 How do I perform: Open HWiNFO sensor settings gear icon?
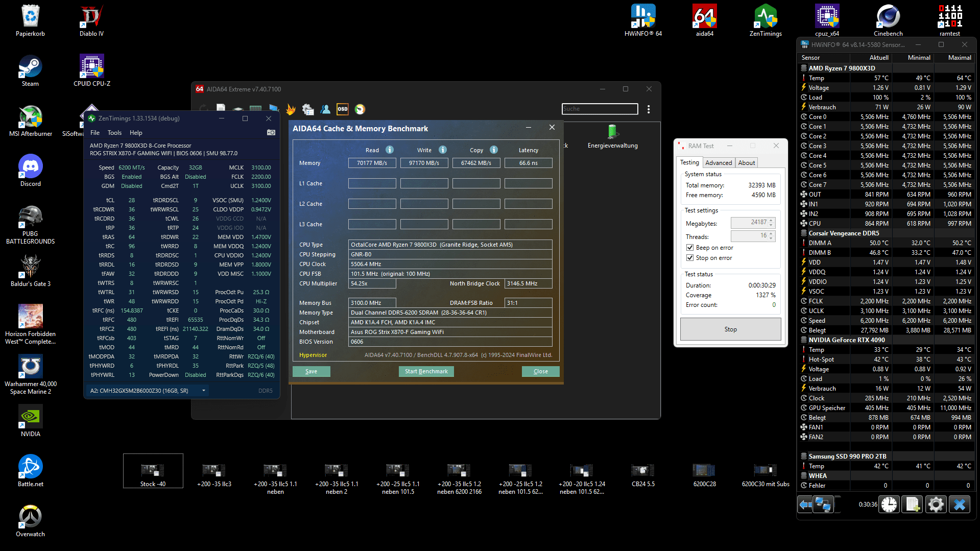(x=936, y=505)
